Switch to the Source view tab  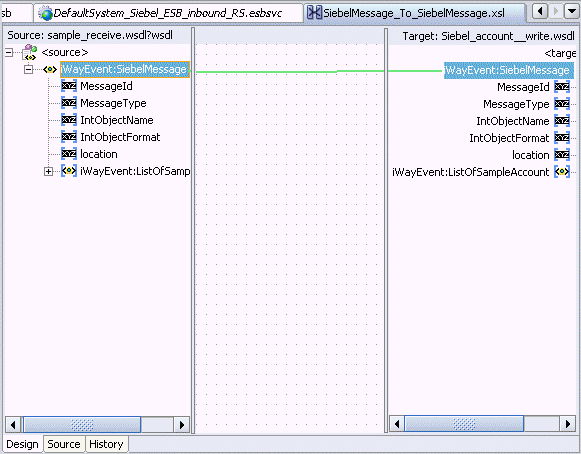coord(64,444)
